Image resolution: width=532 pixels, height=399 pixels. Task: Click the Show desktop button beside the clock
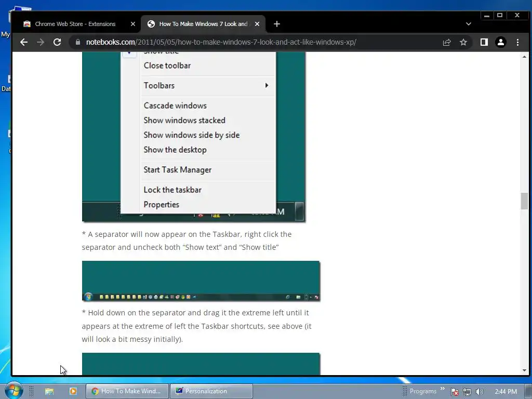(528, 391)
